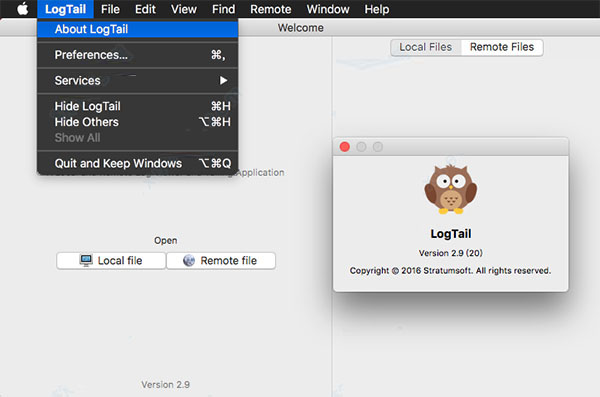Switch to Remote Files tab

tap(502, 47)
